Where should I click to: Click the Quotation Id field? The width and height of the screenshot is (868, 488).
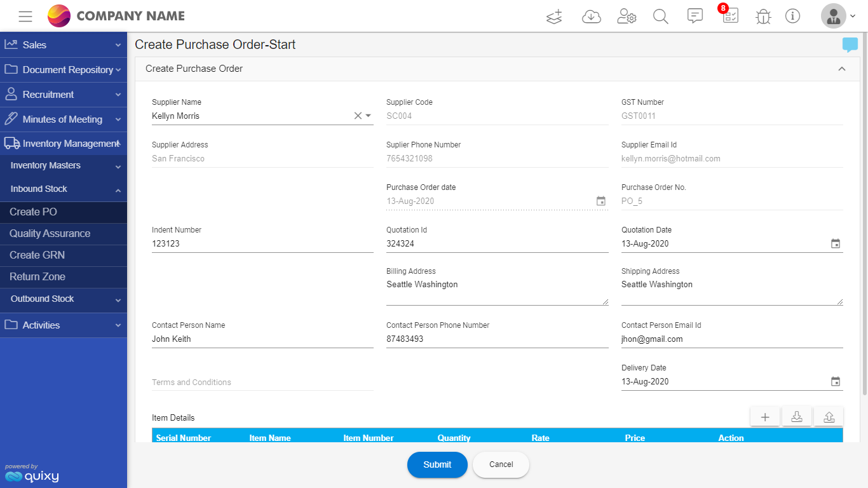[497, 244]
